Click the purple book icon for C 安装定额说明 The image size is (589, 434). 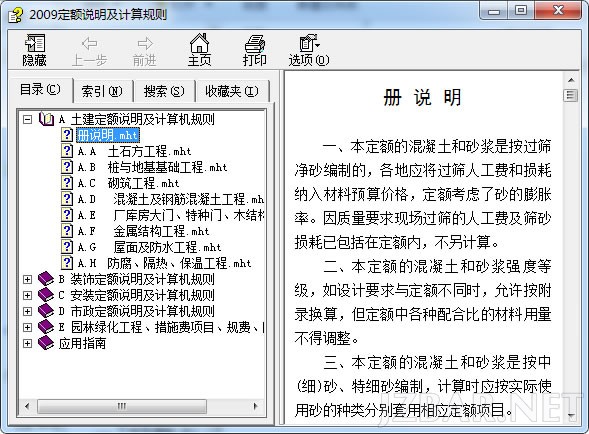tap(46, 295)
